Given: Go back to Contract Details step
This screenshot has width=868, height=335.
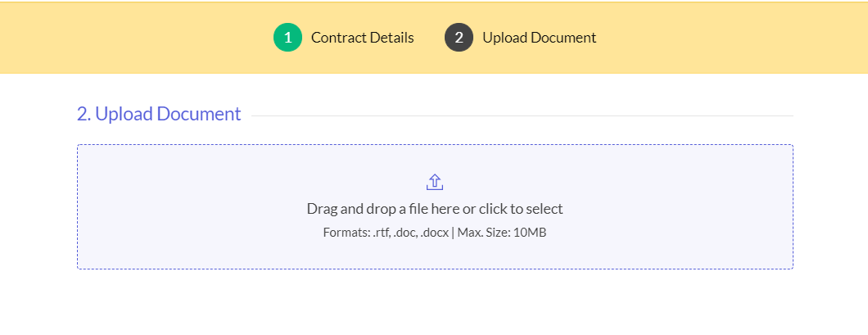Looking at the screenshot, I should [x=362, y=38].
